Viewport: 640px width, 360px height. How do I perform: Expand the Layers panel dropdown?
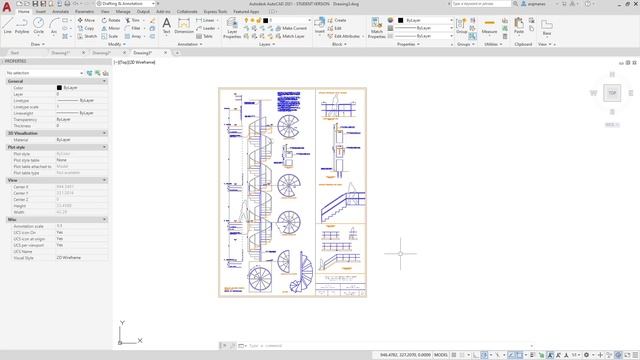click(267, 44)
